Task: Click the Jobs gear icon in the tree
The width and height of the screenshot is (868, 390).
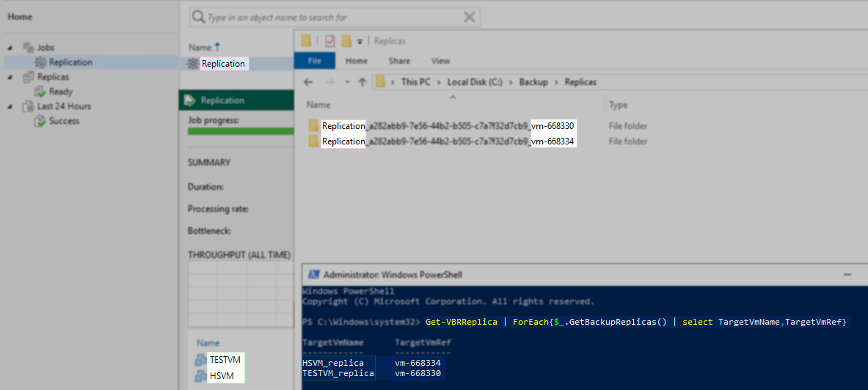Action: (x=28, y=48)
